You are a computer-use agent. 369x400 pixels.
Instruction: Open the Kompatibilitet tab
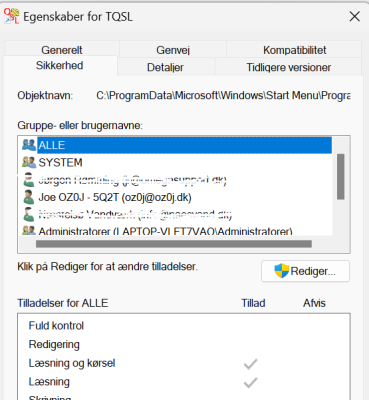pyautogui.click(x=294, y=49)
